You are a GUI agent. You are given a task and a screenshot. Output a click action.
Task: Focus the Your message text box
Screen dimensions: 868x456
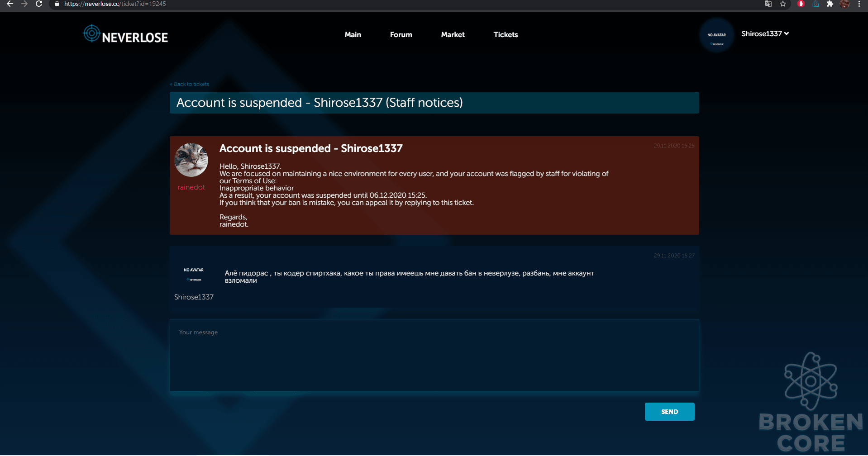coord(434,355)
